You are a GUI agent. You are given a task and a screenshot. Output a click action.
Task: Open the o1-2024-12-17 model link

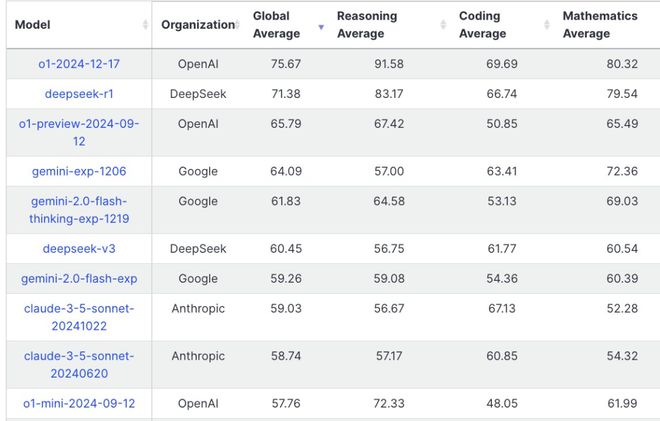(79, 64)
